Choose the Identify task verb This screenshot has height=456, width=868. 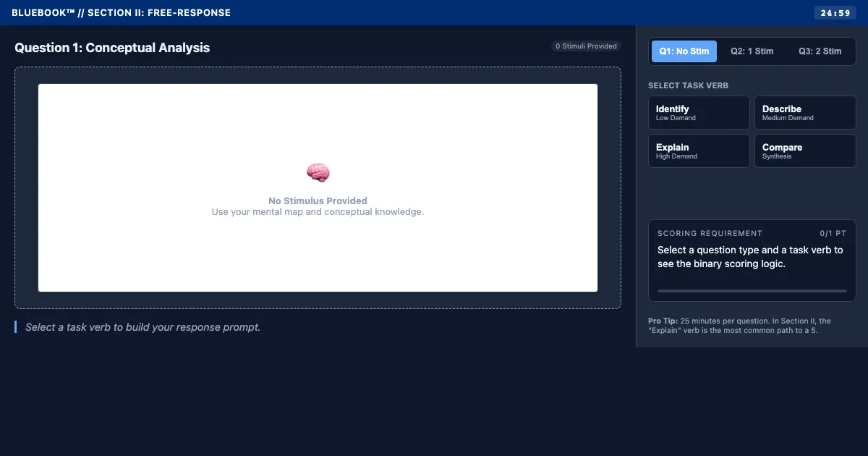[x=699, y=113]
